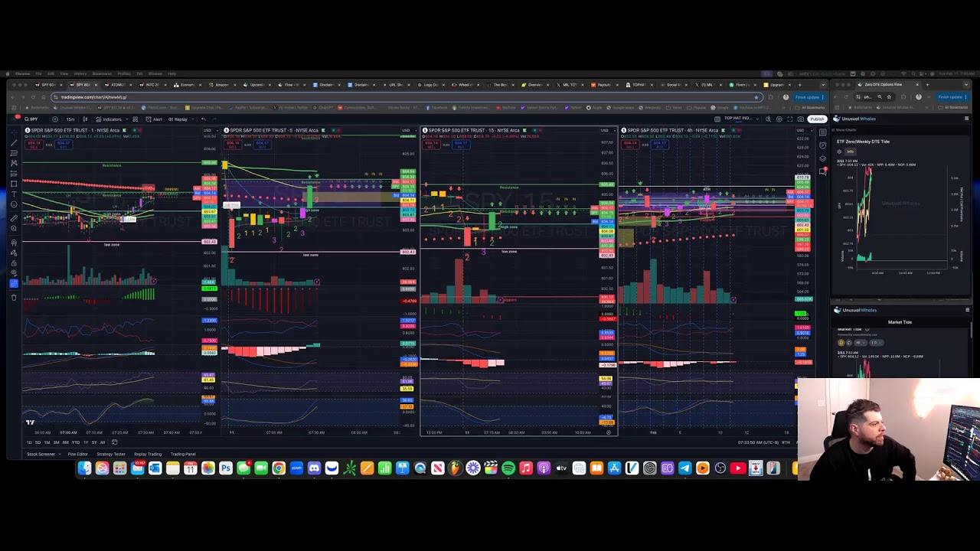Select the YTD time range
Screen dimensions: 980x551
click(x=76, y=442)
